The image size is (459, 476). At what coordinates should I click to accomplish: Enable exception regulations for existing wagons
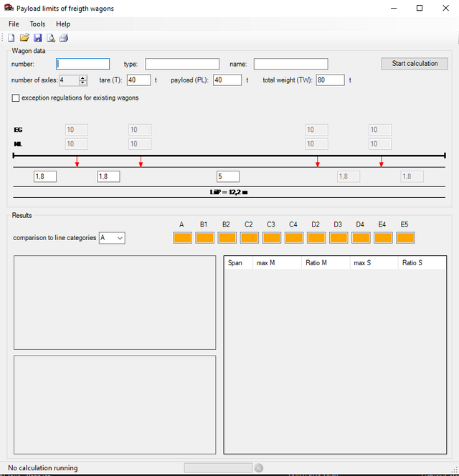pyautogui.click(x=16, y=97)
